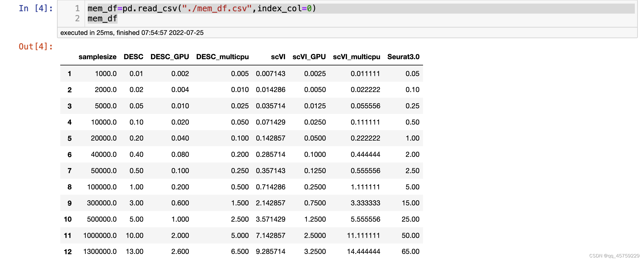Click row index 8
This screenshot has width=644, height=261.
tap(69, 187)
